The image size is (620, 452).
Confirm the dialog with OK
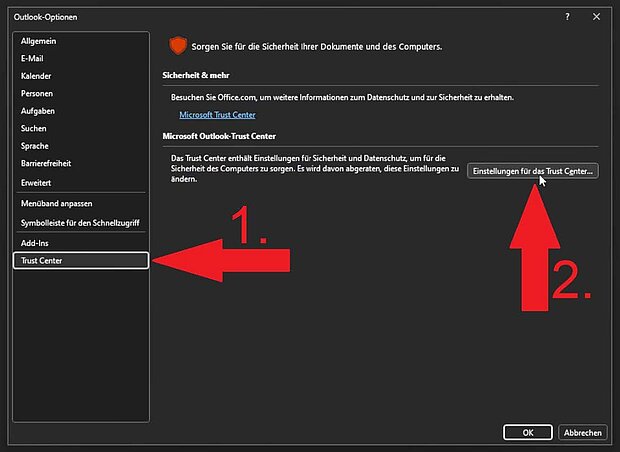528,433
